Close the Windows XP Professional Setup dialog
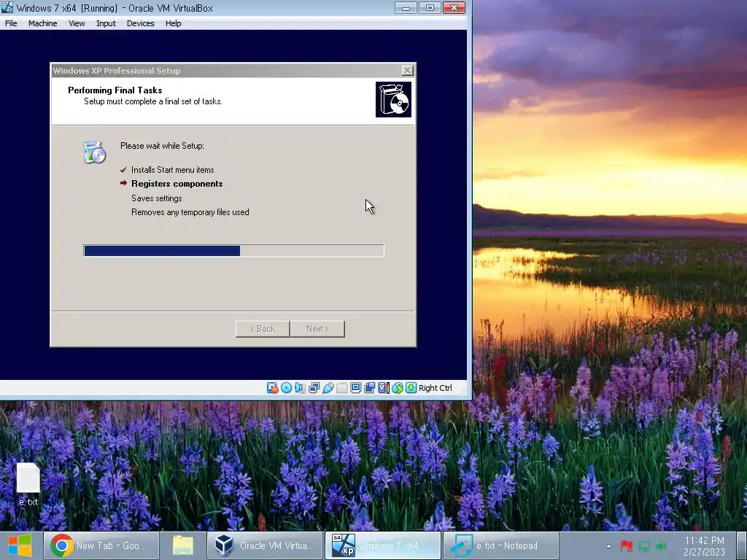The image size is (747, 560). point(407,71)
